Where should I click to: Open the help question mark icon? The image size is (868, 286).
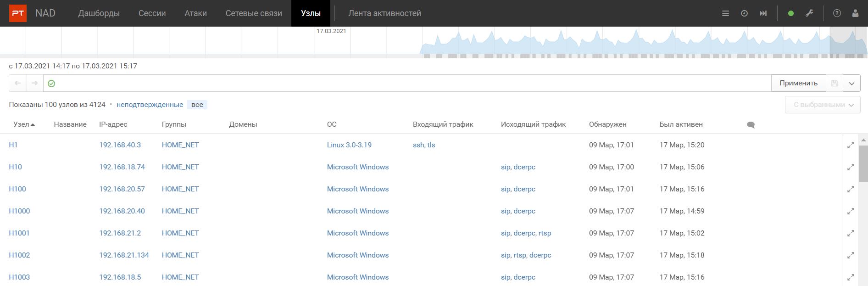coord(837,13)
